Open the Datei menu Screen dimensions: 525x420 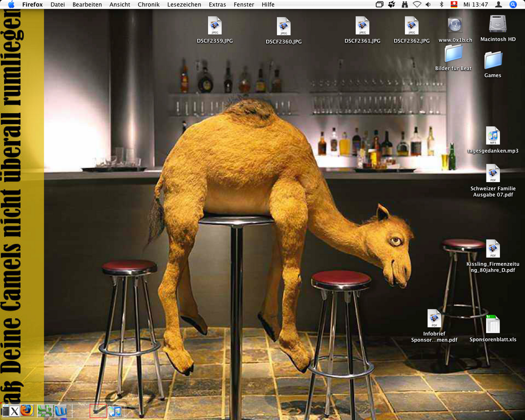coord(57,4)
